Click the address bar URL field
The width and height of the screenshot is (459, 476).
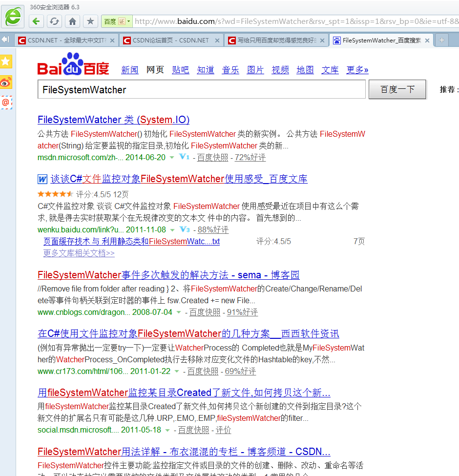click(296, 21)
